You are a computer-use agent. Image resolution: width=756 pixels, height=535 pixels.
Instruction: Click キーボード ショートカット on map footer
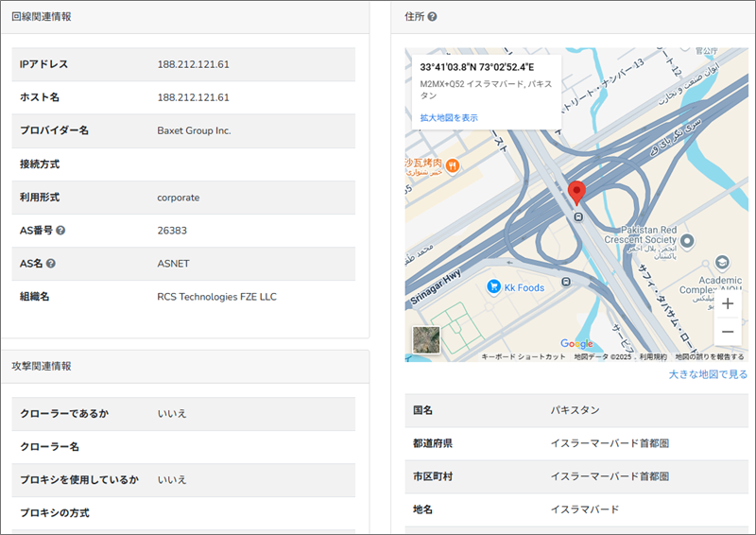click(524, 357)
